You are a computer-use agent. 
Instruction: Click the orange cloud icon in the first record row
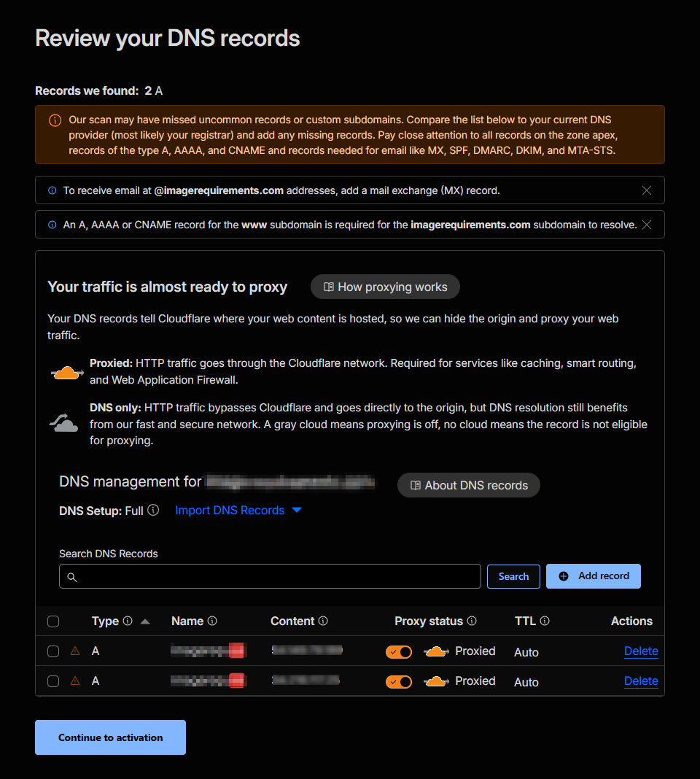436,651
